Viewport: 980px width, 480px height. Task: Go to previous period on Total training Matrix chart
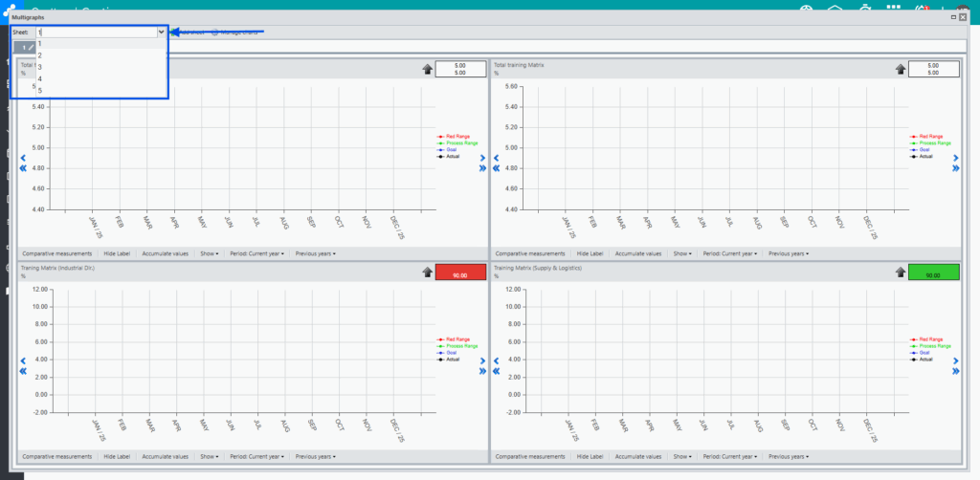point(497,158)
